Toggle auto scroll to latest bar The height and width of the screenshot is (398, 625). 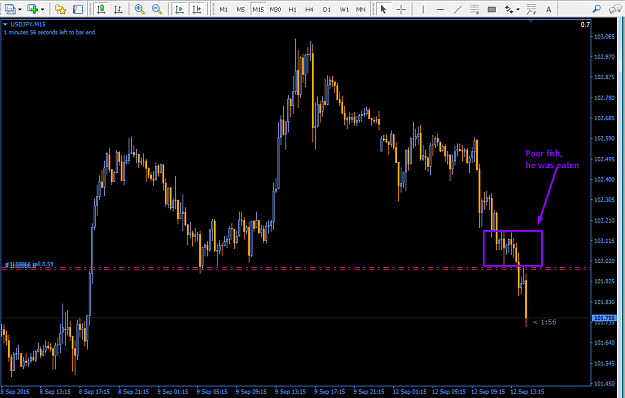tap(179, 9)
